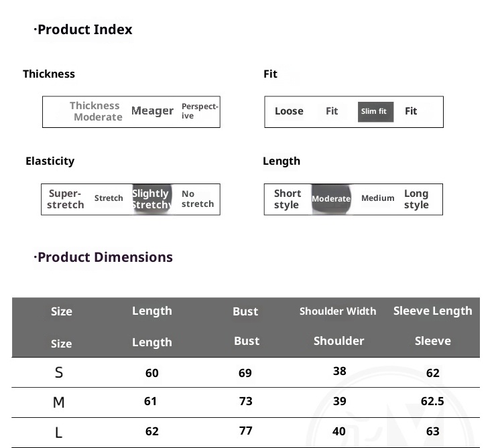
Task: Select the highlighted Slightly Stretchy option
Action: pyautogui.click(x=151, y=199)
